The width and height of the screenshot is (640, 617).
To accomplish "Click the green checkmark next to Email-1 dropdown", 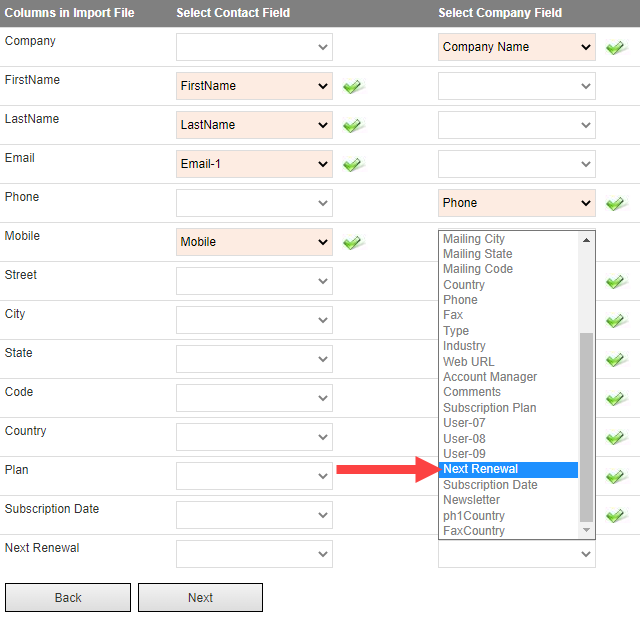I will (x=352, y=164).
